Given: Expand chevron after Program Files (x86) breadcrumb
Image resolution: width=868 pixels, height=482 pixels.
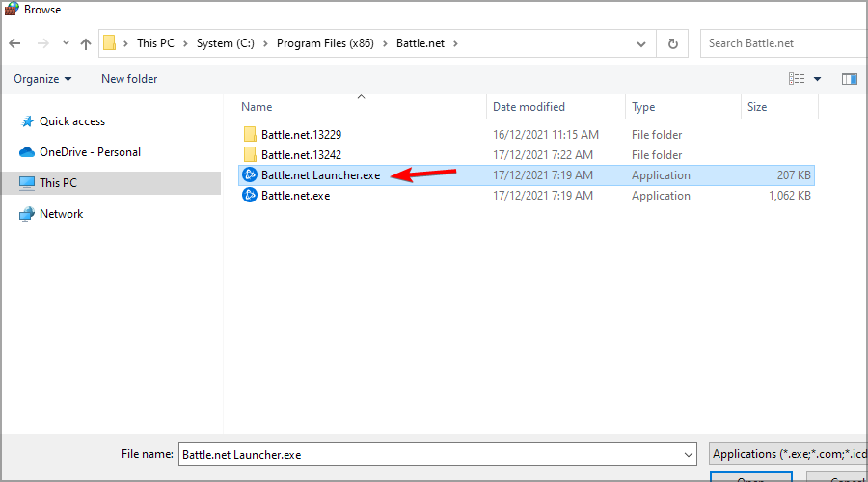Looking at the screenshot, I should (385, 43).
